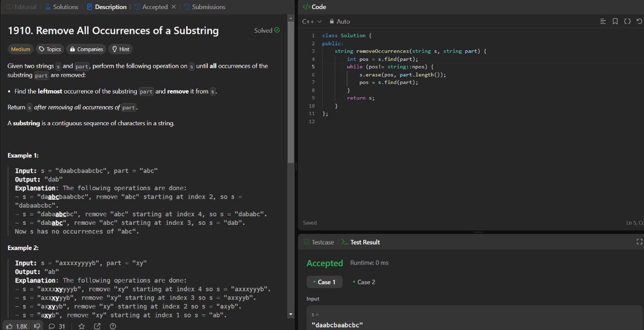Click the Example 2: heading
644x330 pixels.
pyautogui.click(x=23, y=248)
